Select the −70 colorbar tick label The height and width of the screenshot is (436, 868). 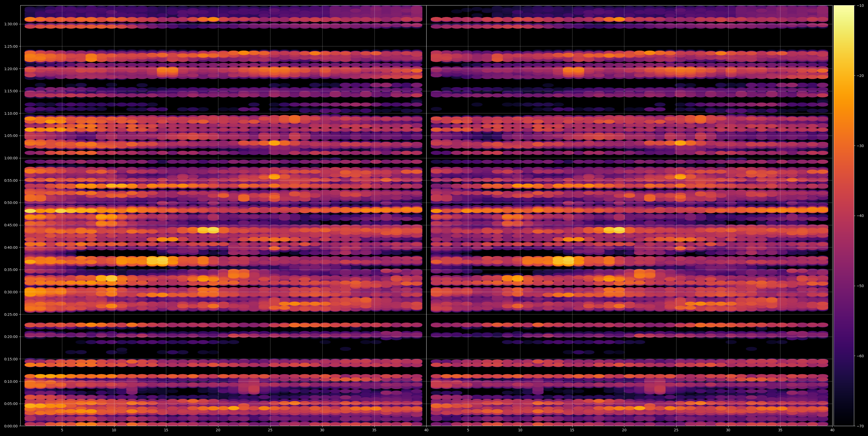(860, 426)
